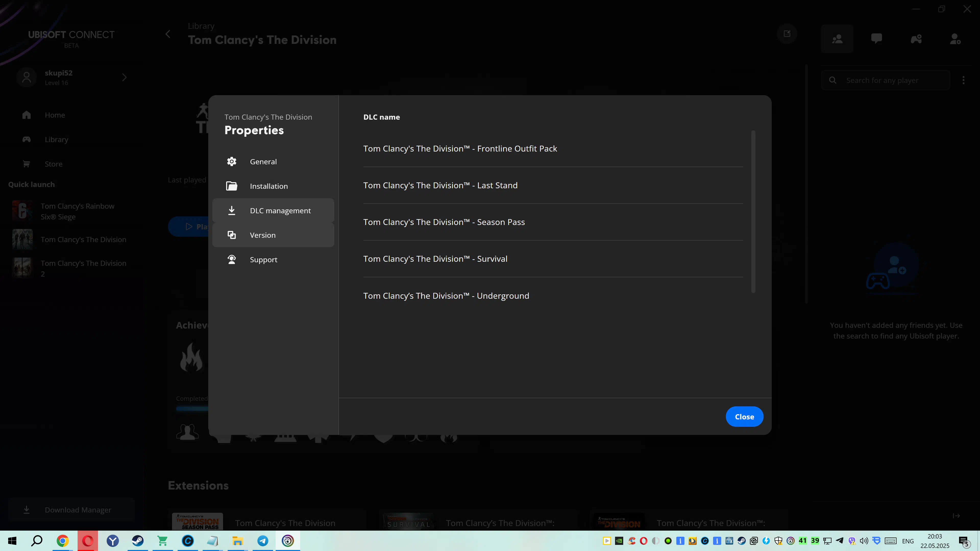Open the game invites group icon
980x551 pixels.
(916, 39)
